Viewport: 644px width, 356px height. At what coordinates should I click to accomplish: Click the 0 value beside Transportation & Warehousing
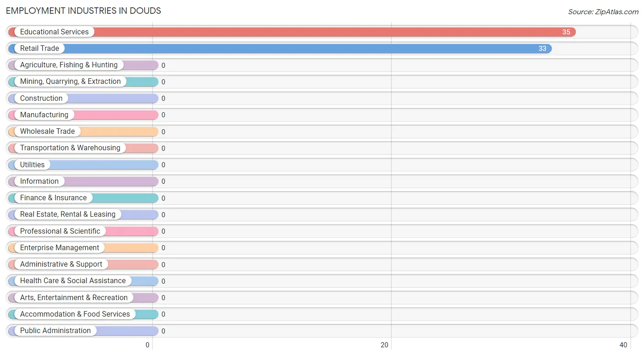pyautogui.click(x=163, y=148)
